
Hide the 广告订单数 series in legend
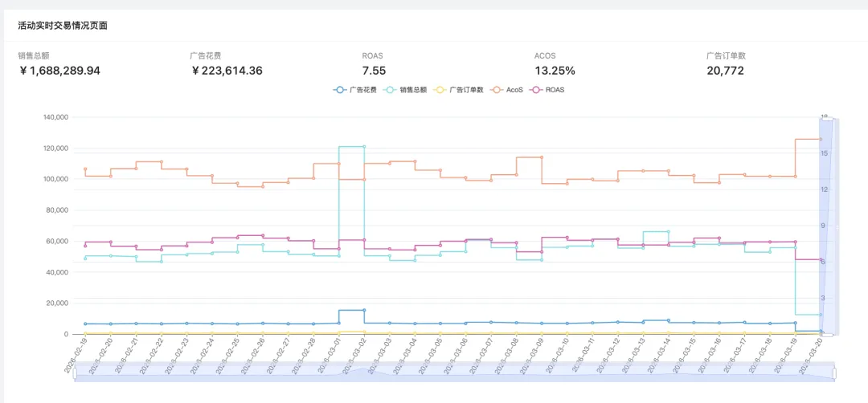[459, 90]
